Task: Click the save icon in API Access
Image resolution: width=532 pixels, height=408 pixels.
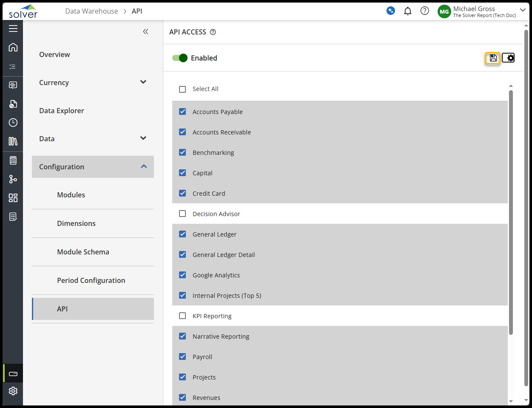Action: click(493, 58)
